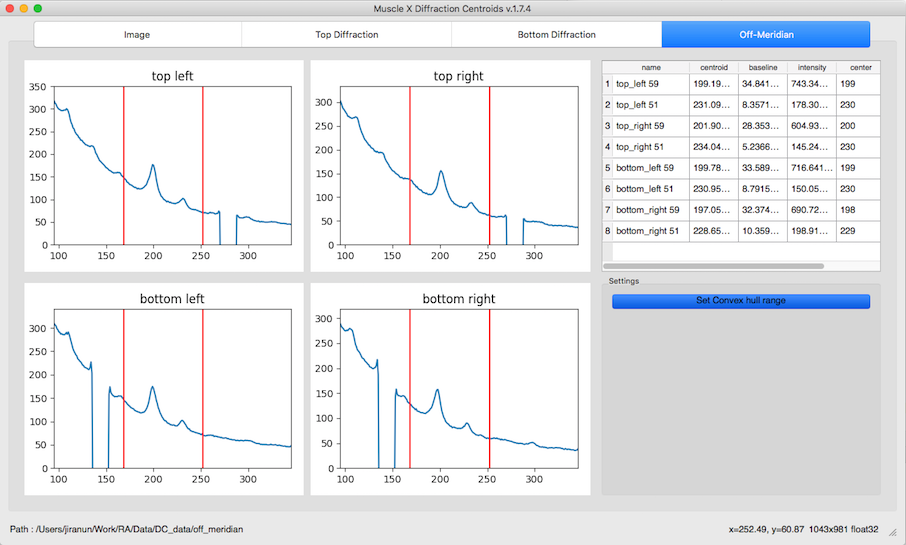The image size is (906, 545).
Task: Click Set Convex hull range button
Action: coord(741,301)
